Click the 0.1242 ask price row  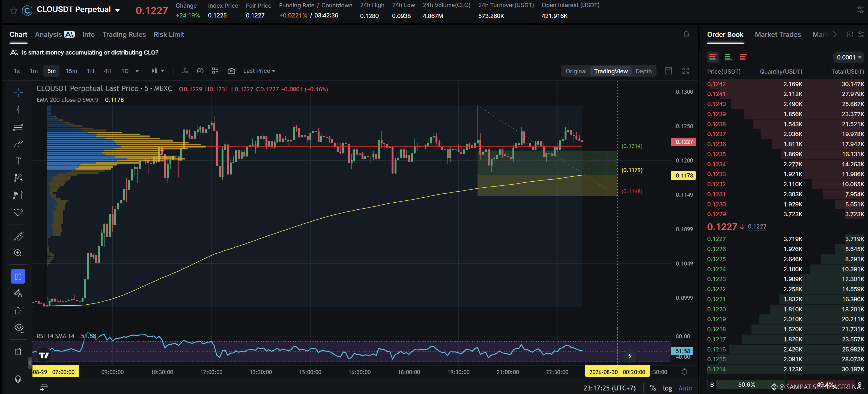(x=785, y=84)
